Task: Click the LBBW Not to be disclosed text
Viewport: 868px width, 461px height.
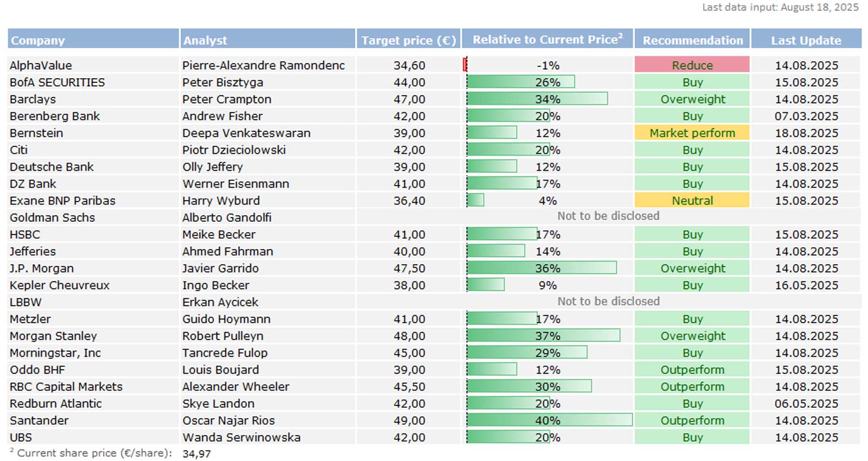Action: coord(608,302)
